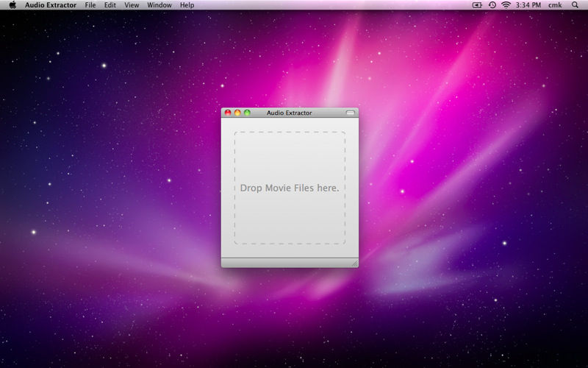588x368 pixels.
Task: Open the Help menu
Action: coord(187,5)
